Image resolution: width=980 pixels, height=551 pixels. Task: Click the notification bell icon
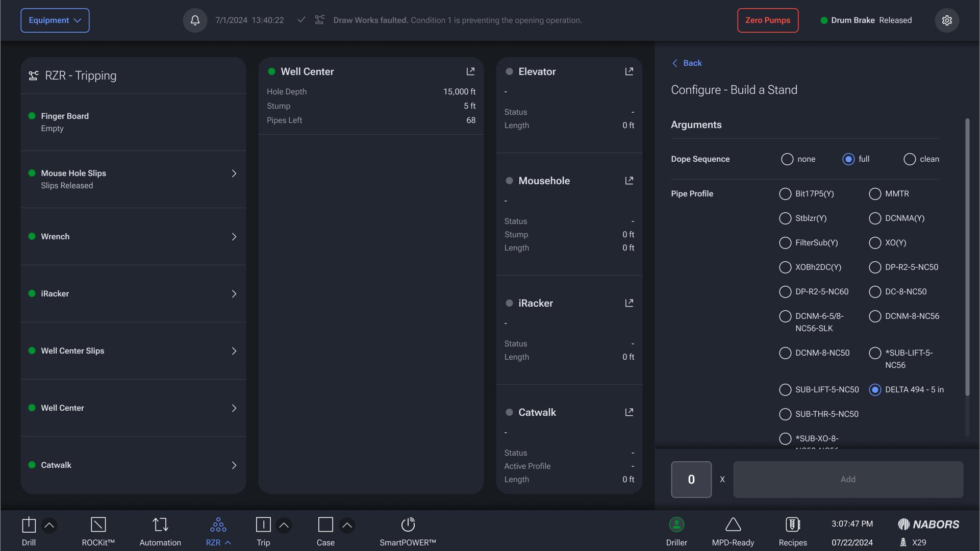coord(195,20)
